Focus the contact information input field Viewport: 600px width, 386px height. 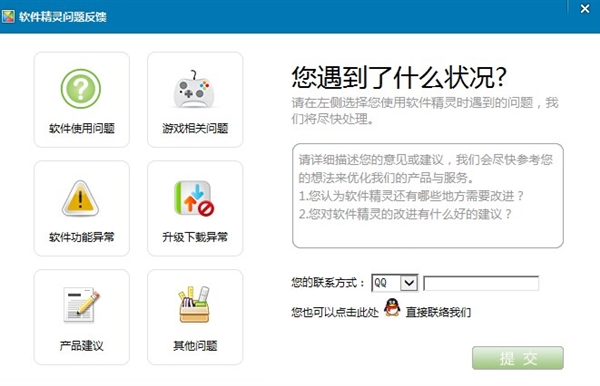[x=481, y=283]
